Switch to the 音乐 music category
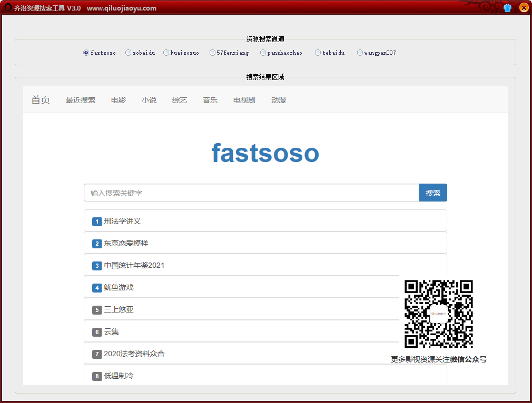Screen dimensions: 532x403 coord(210,100)
